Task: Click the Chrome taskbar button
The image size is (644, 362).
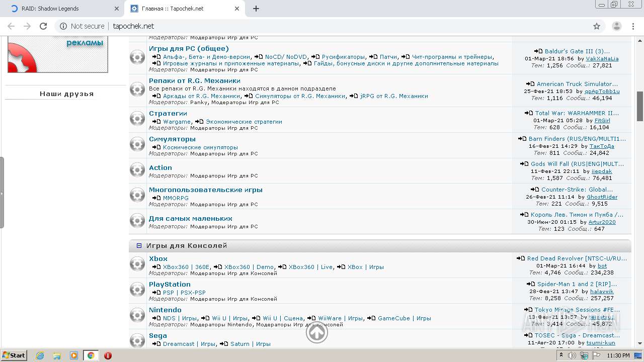Action: [x=91, y=355]
